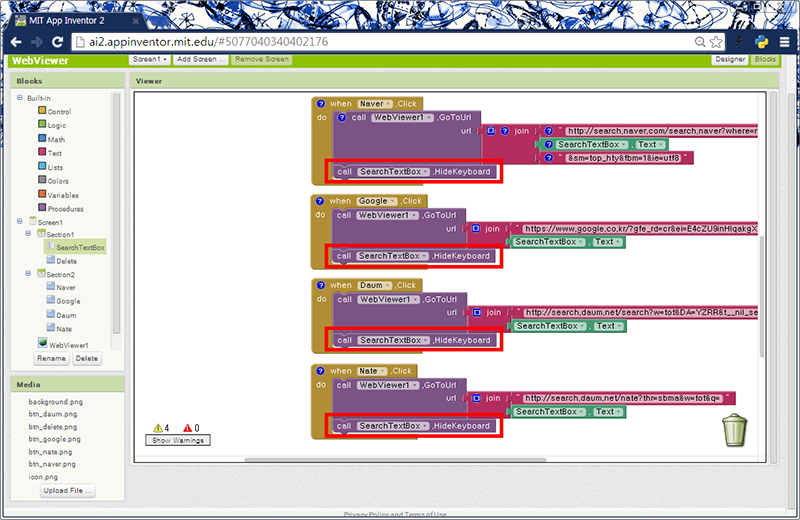Open help for when Daum.Click block
The width and height of the screenshot is (800, 520).
(320, 285)
